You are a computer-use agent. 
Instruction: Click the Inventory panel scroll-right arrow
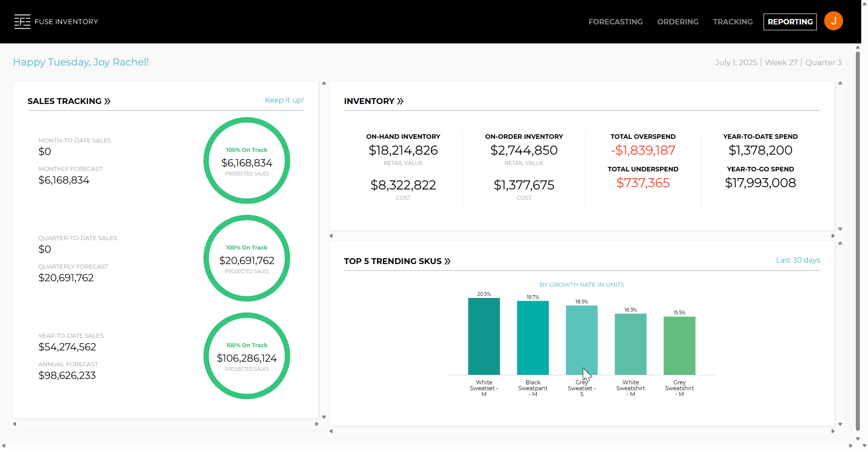coord(833,236)
